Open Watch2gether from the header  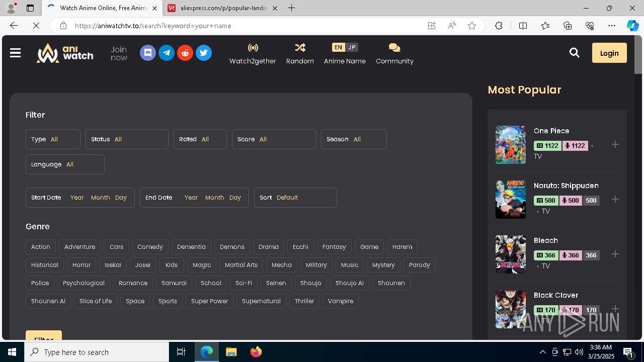(253, 53)
